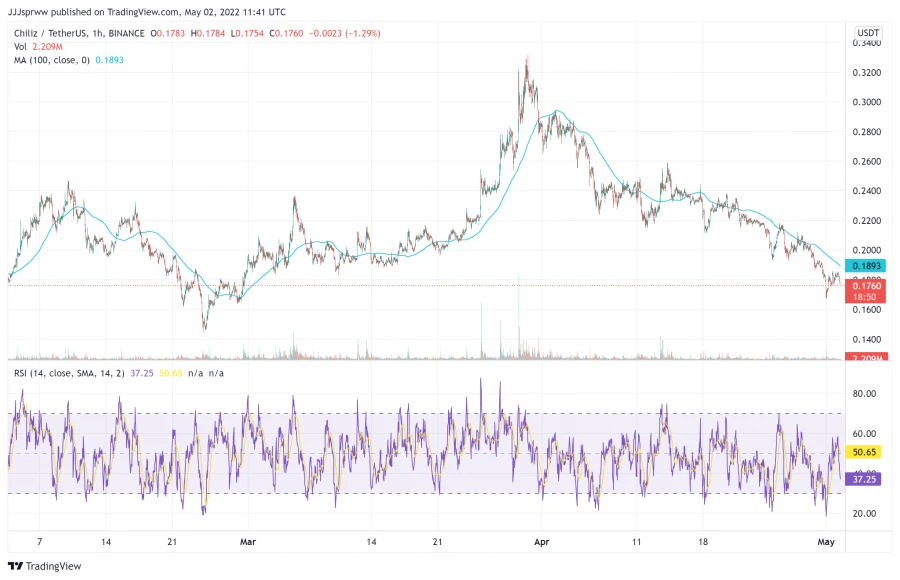
Task: Click the RSI (14, close, SMA, 14, 2) legend
Action: [69, 373]
